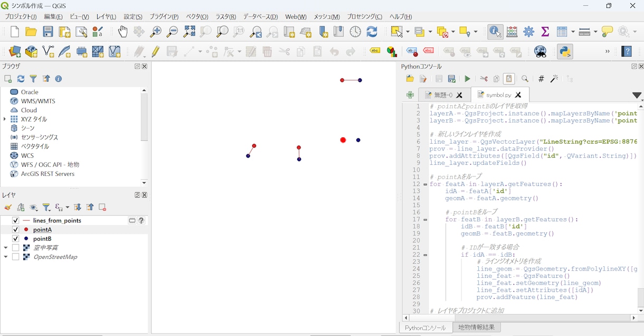Uncheck the pointB layer checkbox
The image size is (644, 336).
15,239
